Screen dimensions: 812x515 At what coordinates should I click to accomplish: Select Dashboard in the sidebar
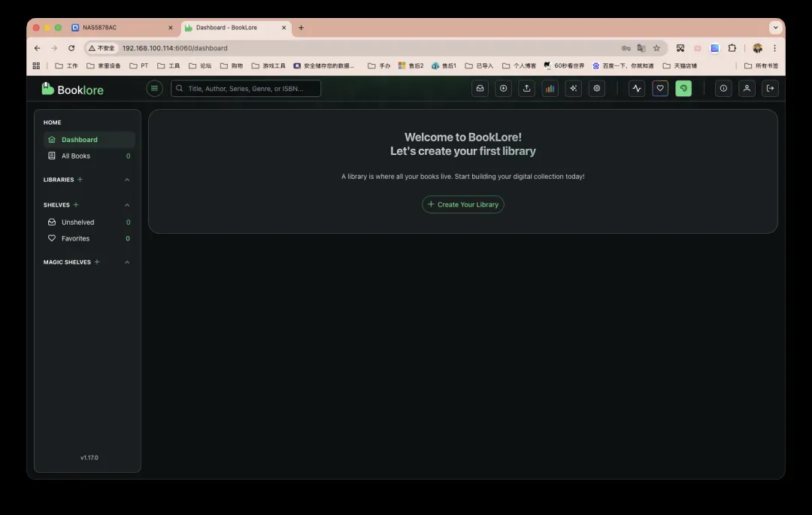[x=89, y=140]
